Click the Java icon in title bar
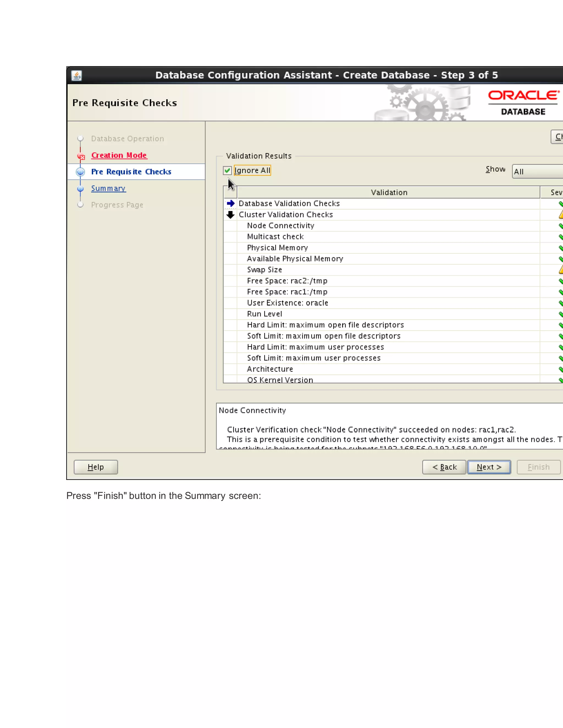 click(x=77, y=75)
